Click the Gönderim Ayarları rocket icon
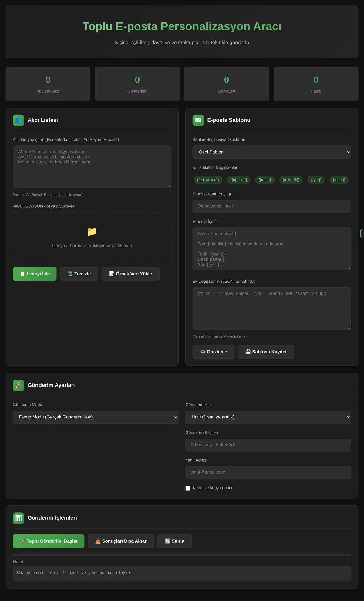 19,385
